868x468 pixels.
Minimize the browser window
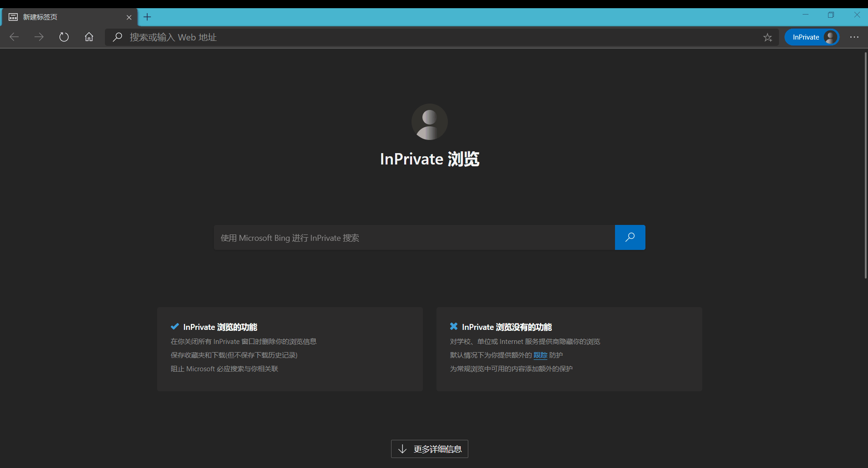[x=805, y=15]
